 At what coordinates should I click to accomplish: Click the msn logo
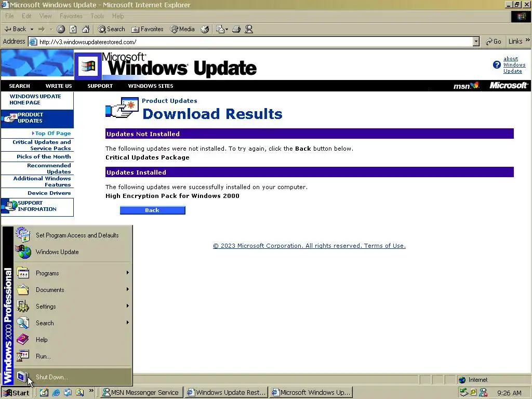tap(466, 86)
